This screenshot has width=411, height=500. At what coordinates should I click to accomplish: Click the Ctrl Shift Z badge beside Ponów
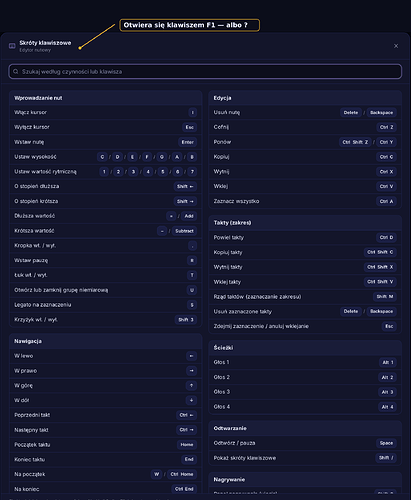(355, 142)
